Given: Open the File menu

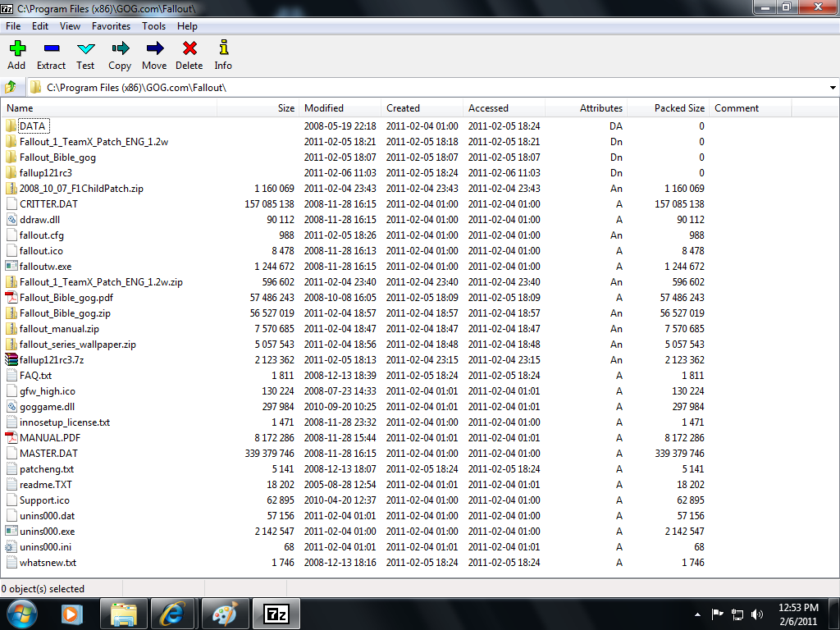Looking at the screenshot, I should click(x=13, y=25).
